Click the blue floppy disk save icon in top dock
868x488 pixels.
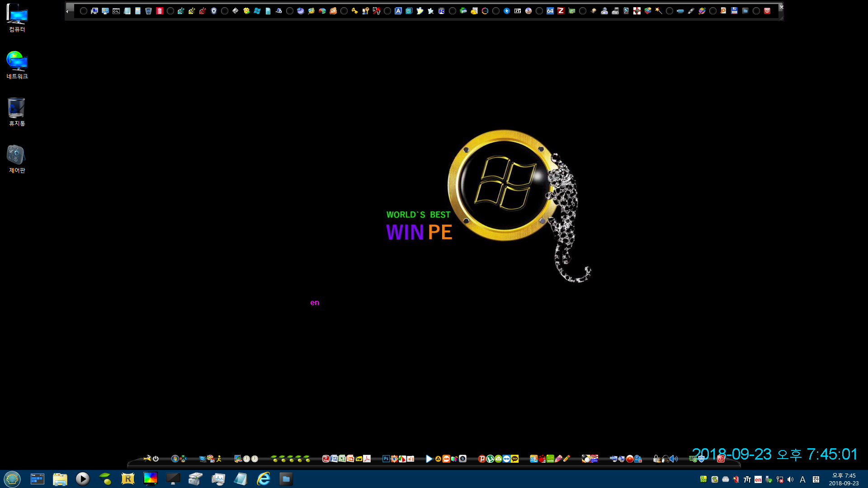[x=735, y=11]
